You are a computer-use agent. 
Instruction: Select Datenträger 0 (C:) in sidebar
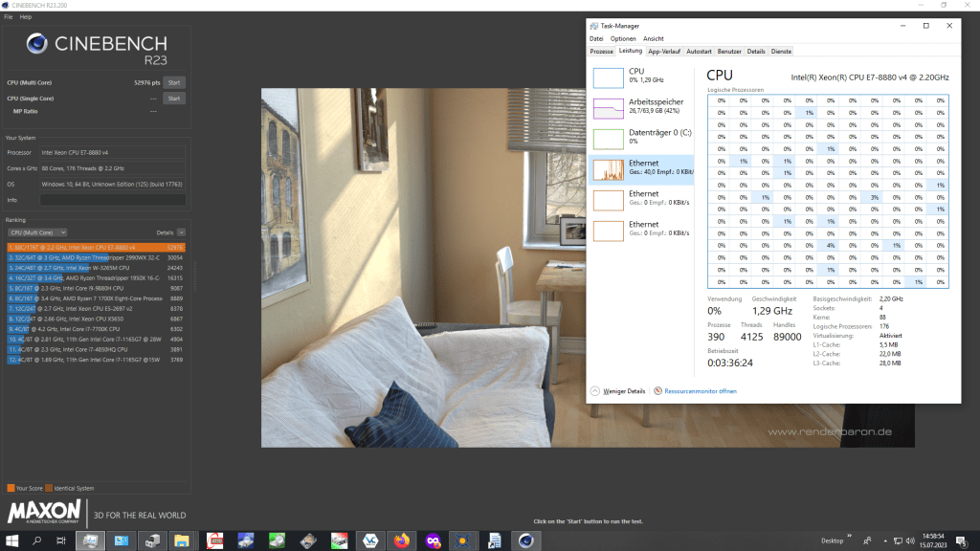click(x=641, y=139)
